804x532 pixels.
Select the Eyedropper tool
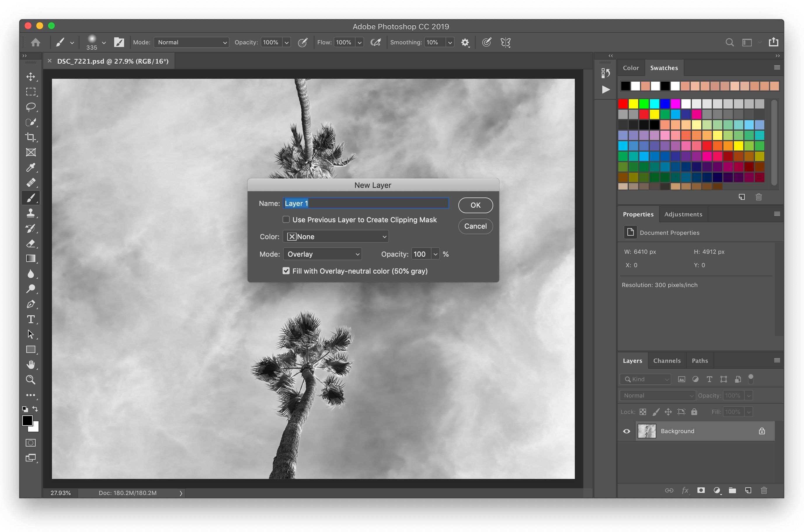click(x=31, y=167)
